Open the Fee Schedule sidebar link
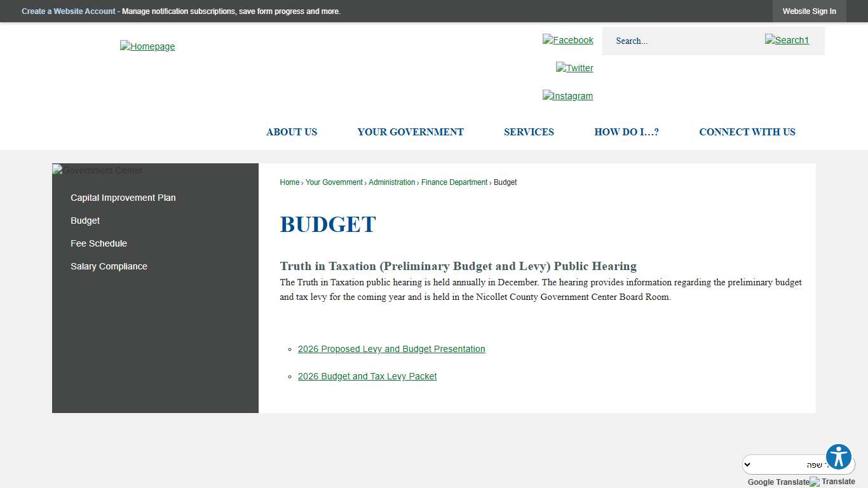The image size is (868, 488). click(99, 243)
